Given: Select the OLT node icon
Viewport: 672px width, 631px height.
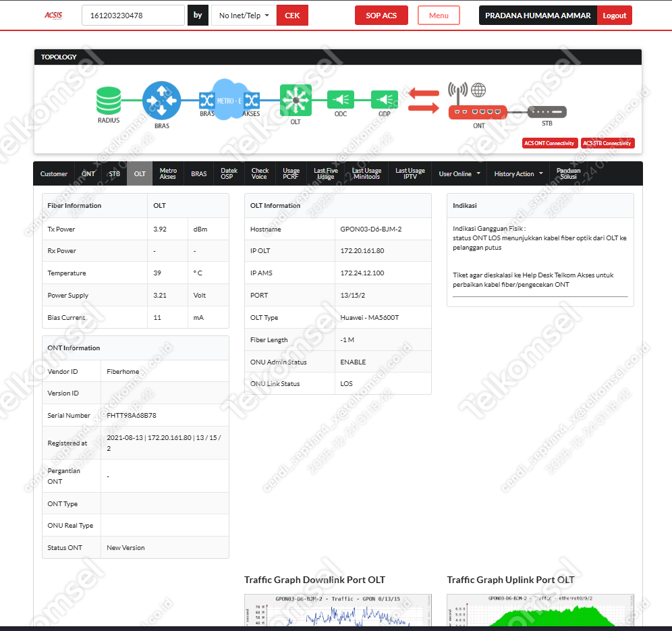Looking at the screenshot, I should 296,101.
